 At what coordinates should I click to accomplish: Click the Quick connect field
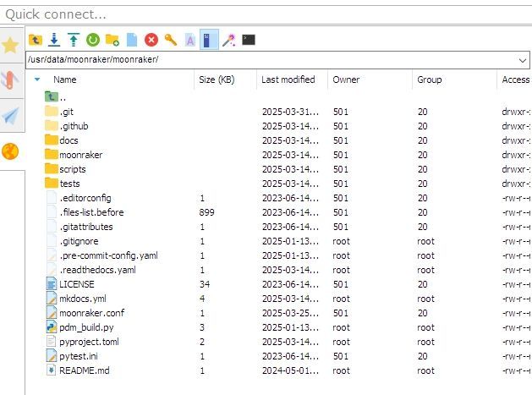pos(266,14)
